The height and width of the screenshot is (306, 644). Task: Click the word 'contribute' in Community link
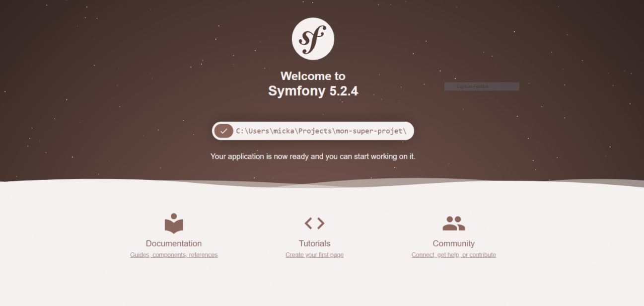[x=483, y=255]
